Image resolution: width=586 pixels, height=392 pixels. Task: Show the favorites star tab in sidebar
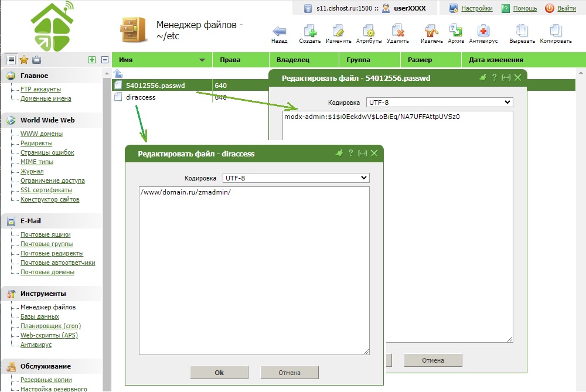pyautogui.click(x=24, y=60)
